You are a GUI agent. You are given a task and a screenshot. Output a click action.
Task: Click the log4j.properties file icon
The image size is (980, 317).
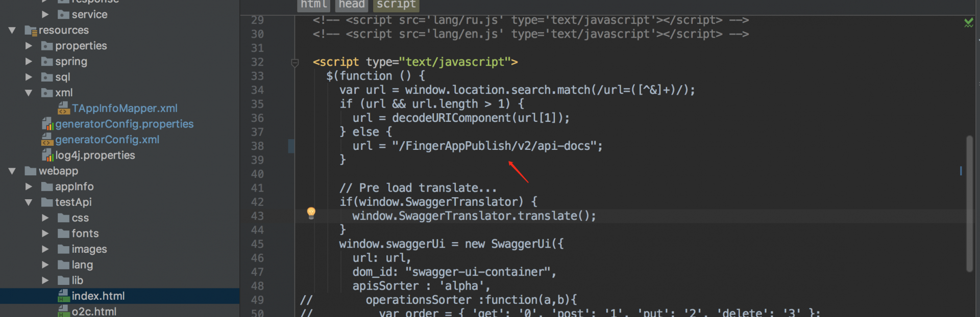pos(47,155)
